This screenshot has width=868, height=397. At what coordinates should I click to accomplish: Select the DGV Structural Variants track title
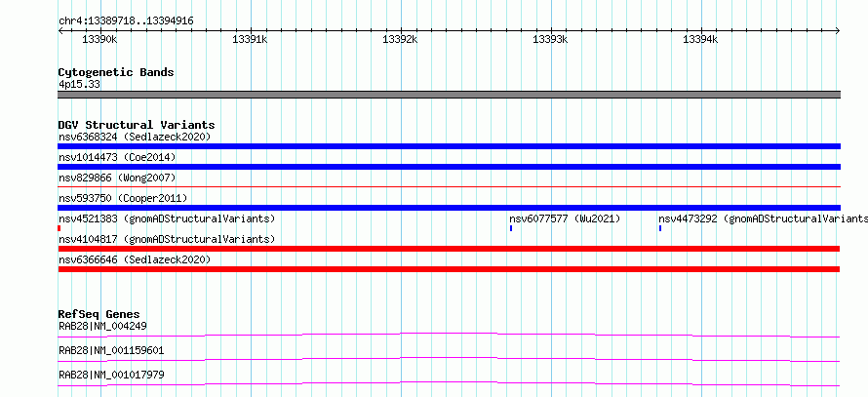(137, 125)
